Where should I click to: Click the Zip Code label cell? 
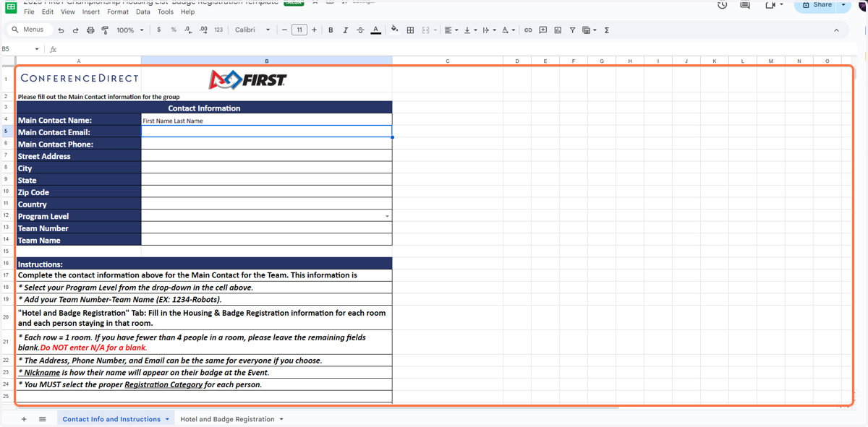pyautogui.click(x=79, y=192)
